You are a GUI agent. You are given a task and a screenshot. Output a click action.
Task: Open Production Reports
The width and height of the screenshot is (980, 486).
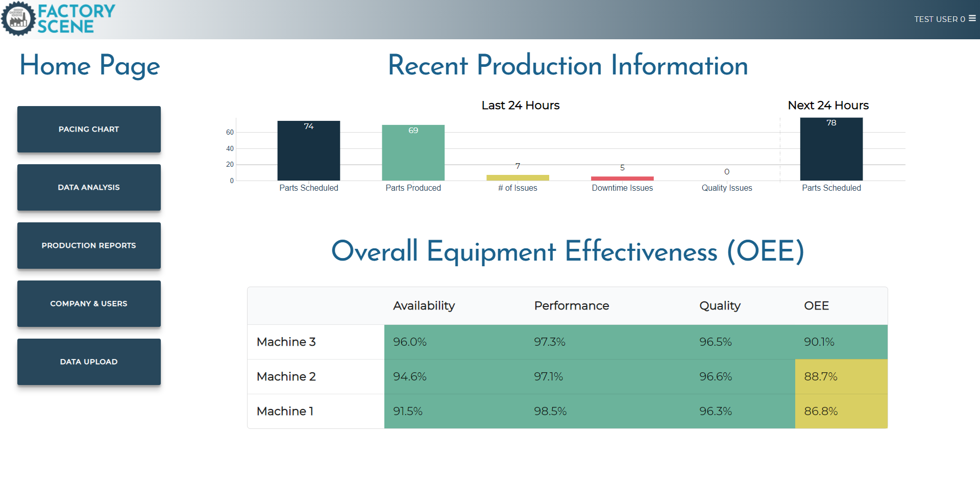point(89,245)
